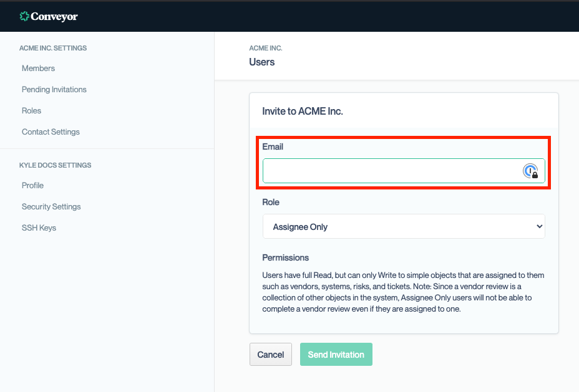Image resolution: width=579 pixels, height=392 pixels.
Task: Open the SSH Keys page
Action: pyautogui.click(x=39, y=228)
